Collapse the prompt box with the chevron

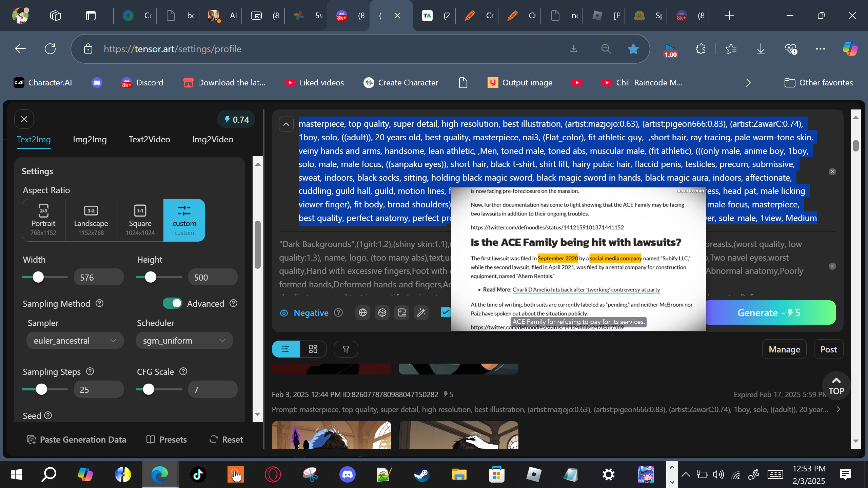pos(286,124)
